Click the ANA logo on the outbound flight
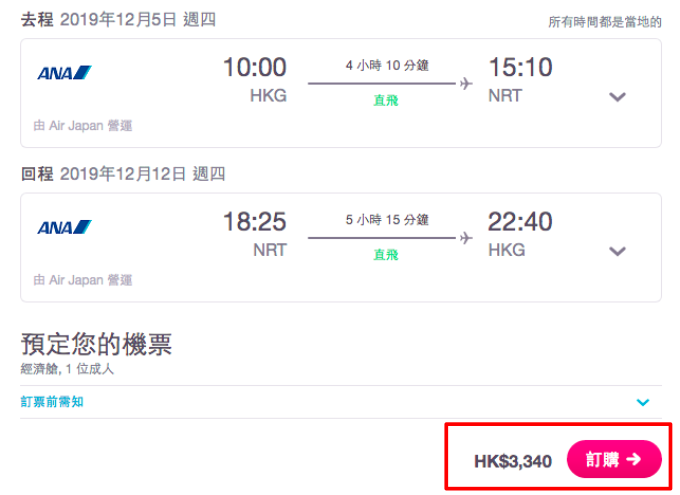The width and height of the screenshot is (680, 495). [x=64, y=72]
